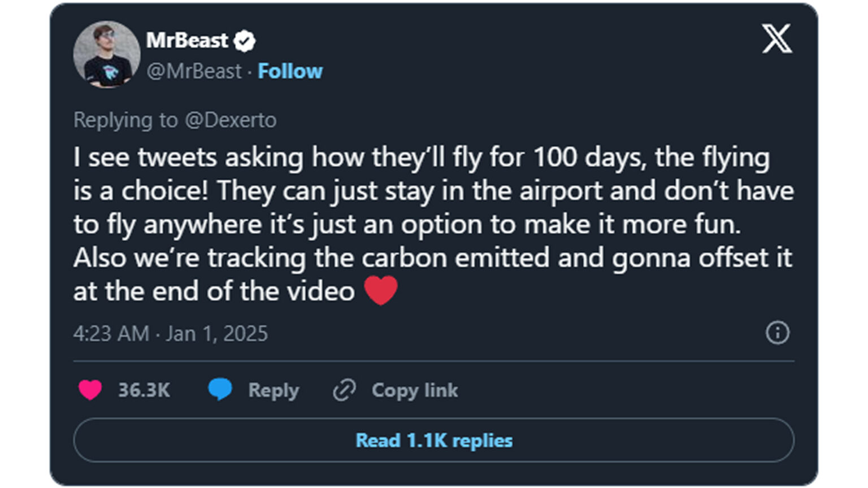Open the tweet options via the info indicator
Screen dimensions: 868x488
point(778,333)
